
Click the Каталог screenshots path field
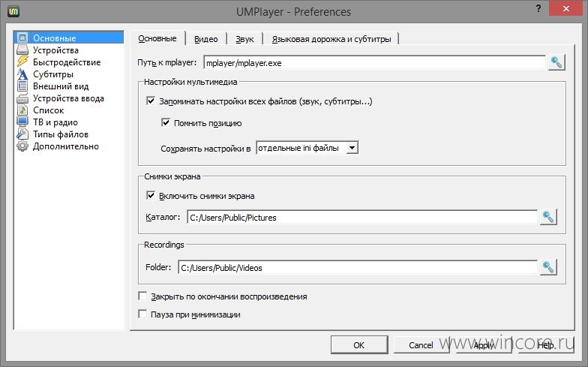point(361,218)
